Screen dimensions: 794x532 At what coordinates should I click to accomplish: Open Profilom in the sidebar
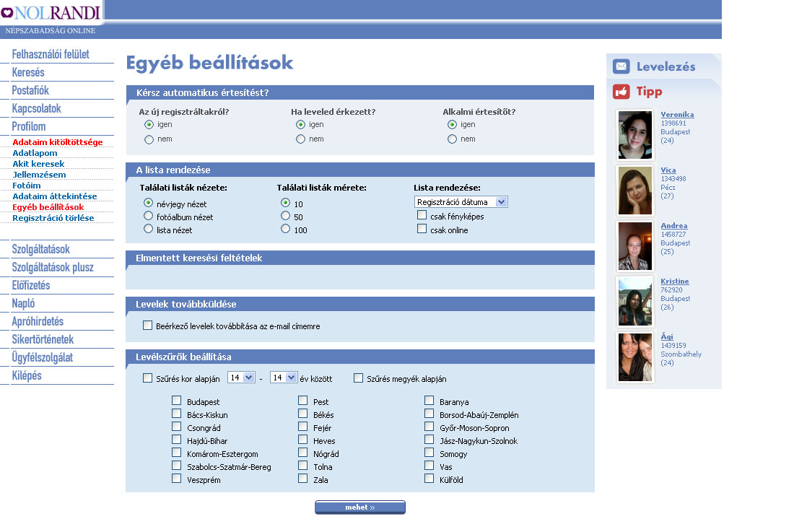[29, 126]
